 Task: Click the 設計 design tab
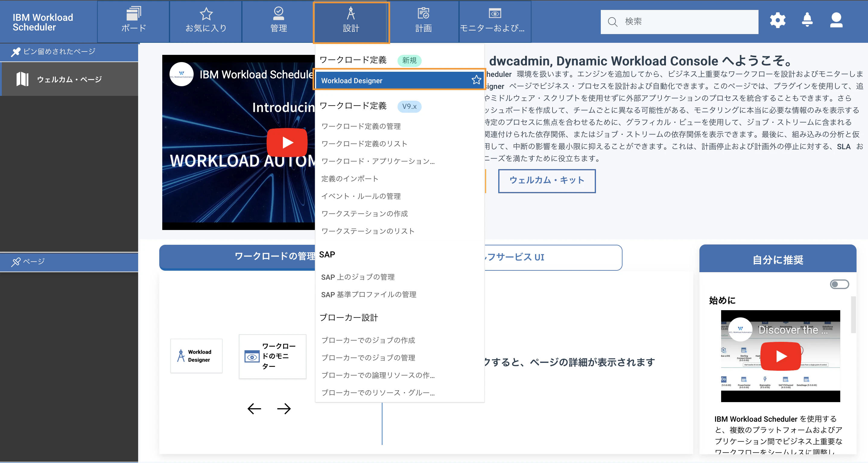351,22
